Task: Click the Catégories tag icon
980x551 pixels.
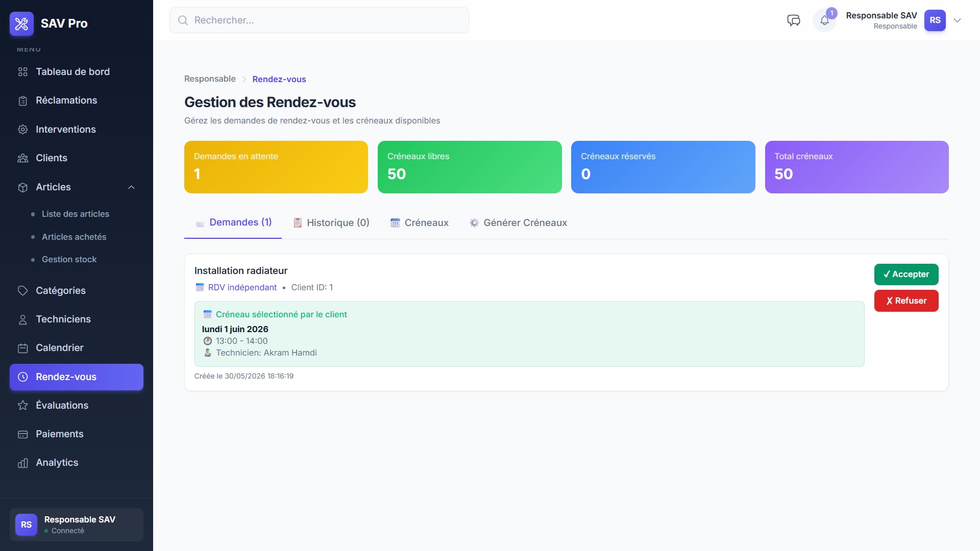Action: (x=22, y=291)
